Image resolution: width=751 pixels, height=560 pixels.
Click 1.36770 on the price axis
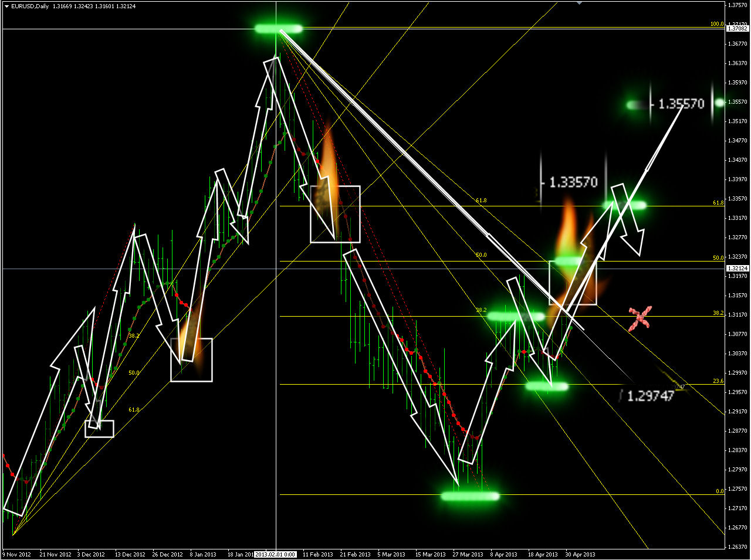pos(739,44)
